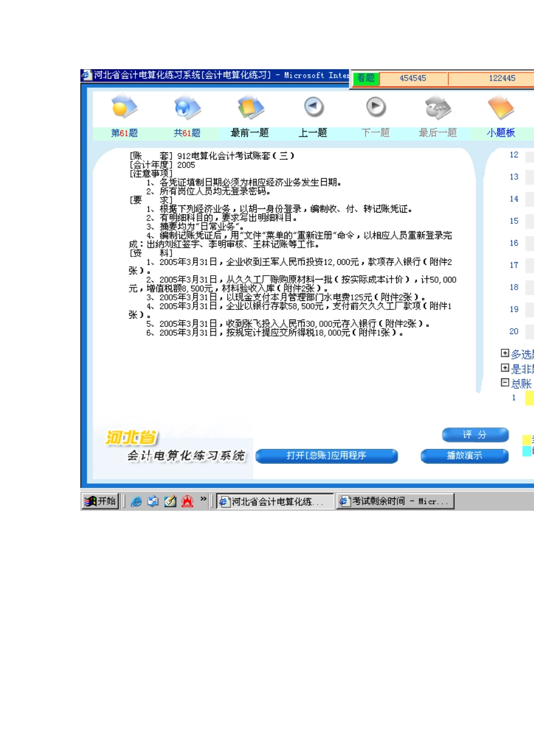Click the cyan legend swatch near 播放演示
534x756 pixels.
527,451
